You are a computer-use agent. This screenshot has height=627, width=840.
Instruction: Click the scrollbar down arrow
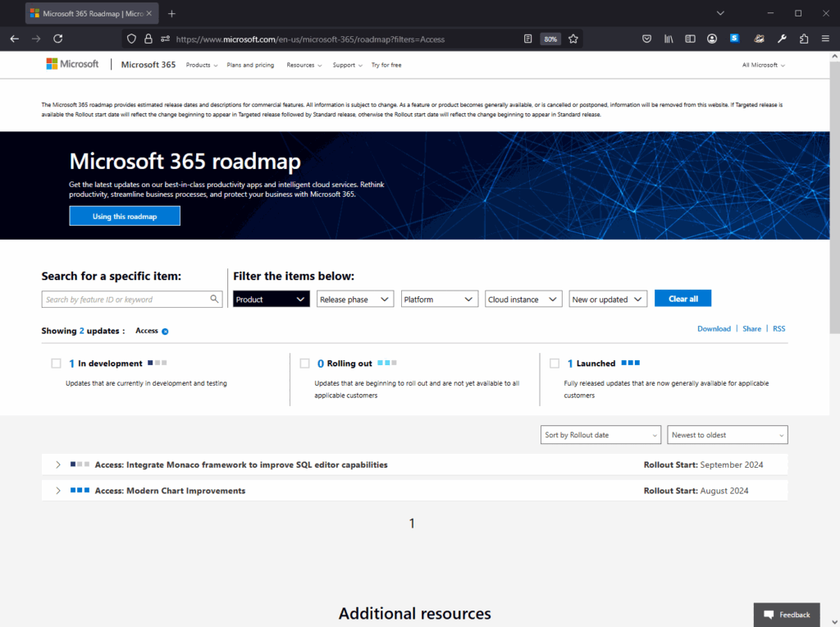[x=834, y=621]
